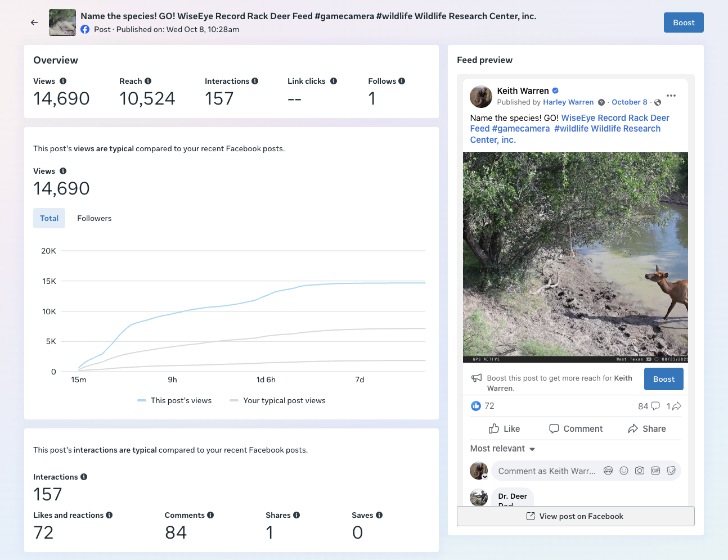Click the Link clicks info icon
This screenshot has width=728, height=560.
click(334, 81)
